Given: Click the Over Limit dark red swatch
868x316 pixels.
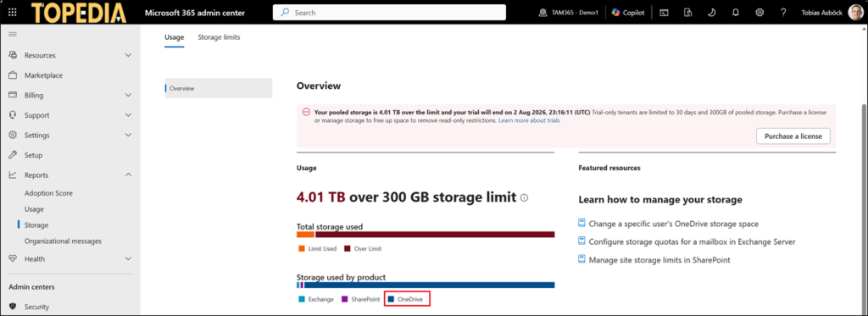Looking at the screenshot, I should 348,248.
